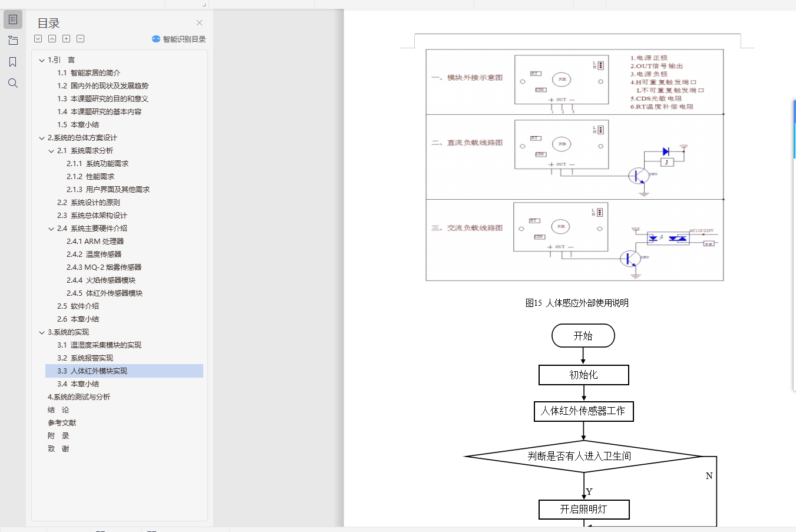Select heading 2.1.1 系统功能需求
The height and width of the screenshot is (532, 796).
click(x=97, y=164)
